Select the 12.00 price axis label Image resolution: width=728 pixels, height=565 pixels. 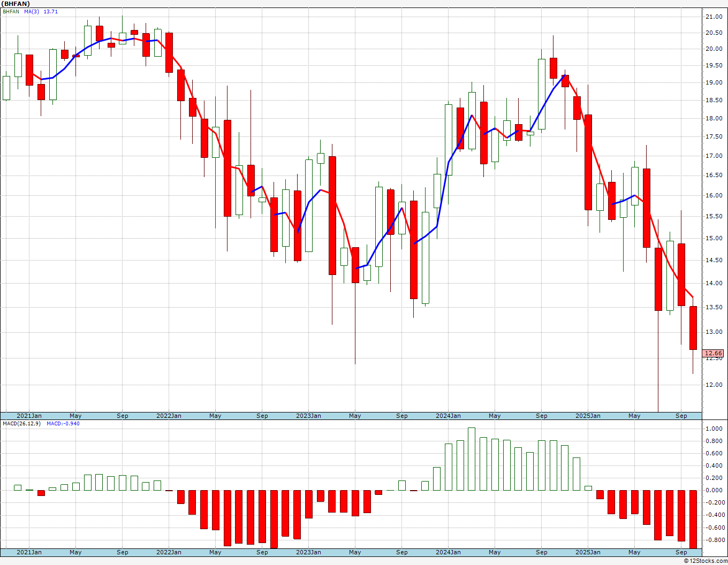tap(714, 385)
